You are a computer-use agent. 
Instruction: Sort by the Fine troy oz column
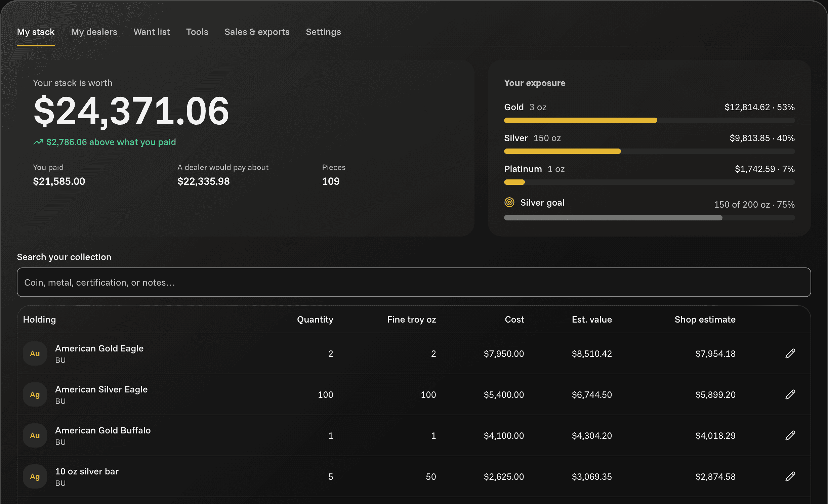coord(412,320)
